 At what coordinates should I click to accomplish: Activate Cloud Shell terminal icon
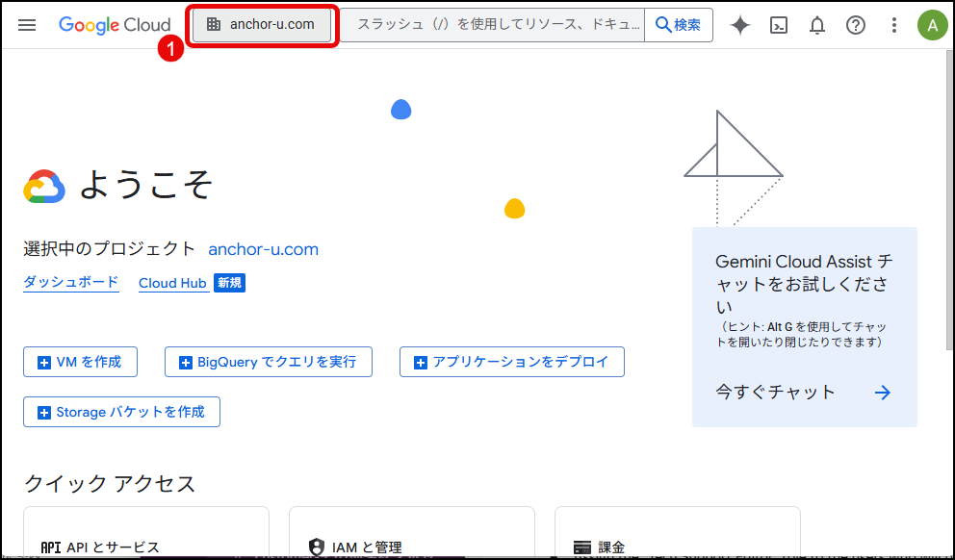point(779,25)
